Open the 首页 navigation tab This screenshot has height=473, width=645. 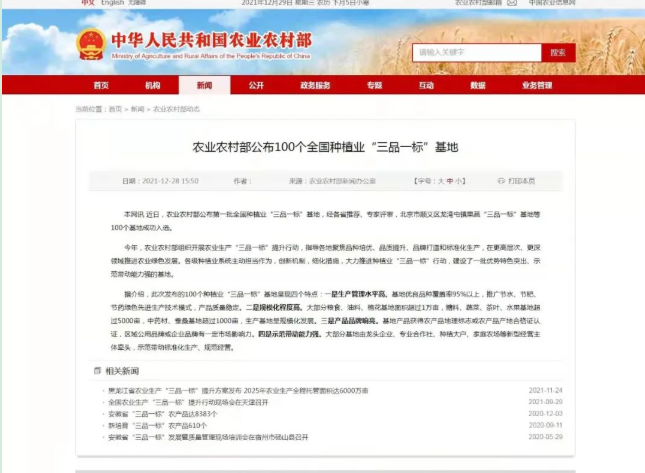(x=101, y=85)
